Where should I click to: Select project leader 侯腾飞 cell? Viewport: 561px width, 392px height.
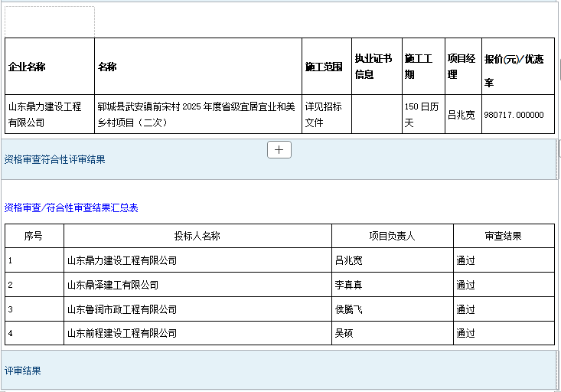click(348, 309)
